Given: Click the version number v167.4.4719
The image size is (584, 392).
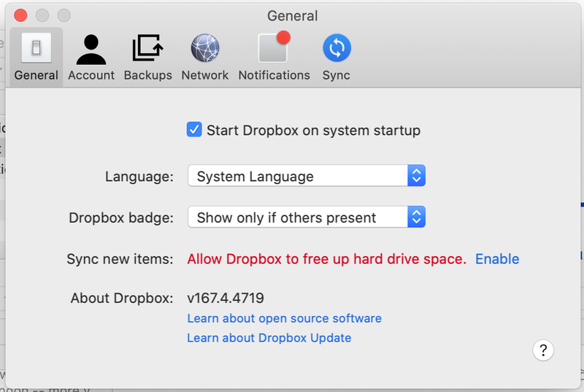Looking at the screenshot, I should 226,298.
